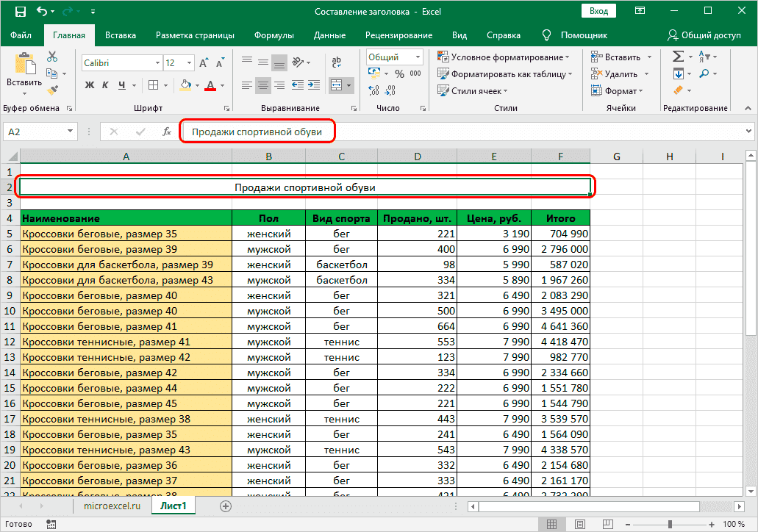758x532 pixels.
Task: Click the Cut scissors icon
Action: (52, 57)
